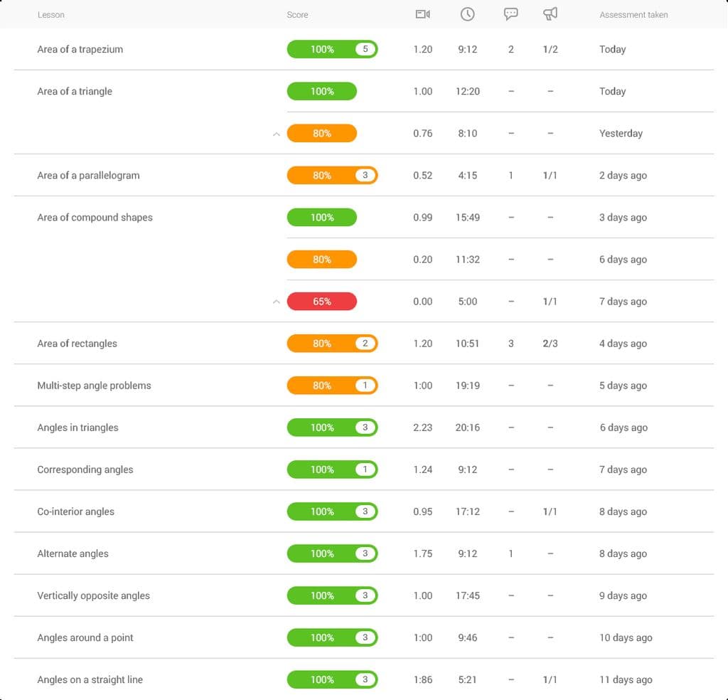Collapse the 80% attempt under Area of a triangle
The height and width of the screenshot is (700, 728).
276,133
